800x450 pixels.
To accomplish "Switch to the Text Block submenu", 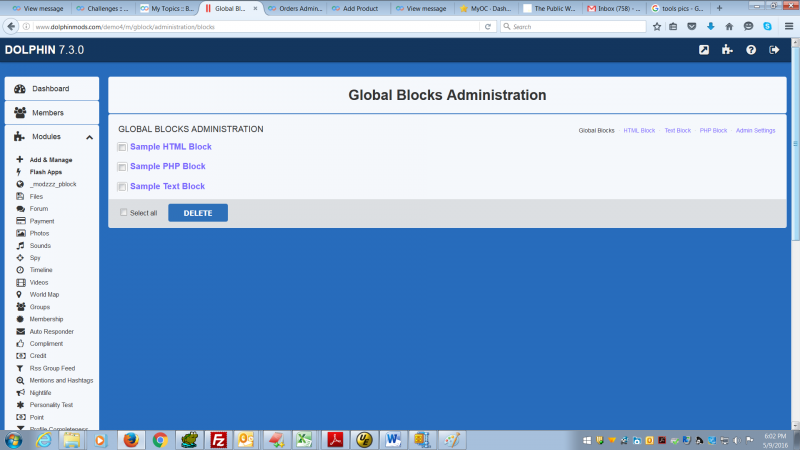I will 678,131.
